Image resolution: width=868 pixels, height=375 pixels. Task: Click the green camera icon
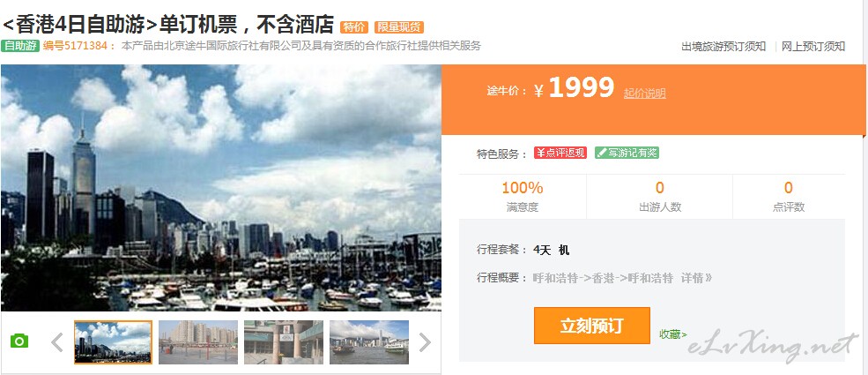coord(19,341)
